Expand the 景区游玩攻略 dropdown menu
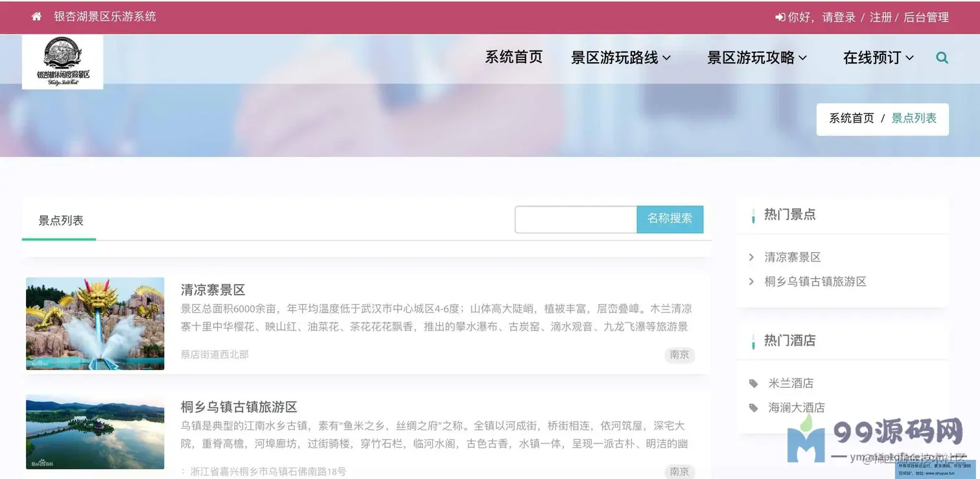 pyautogui.click(x=757, y=58)
